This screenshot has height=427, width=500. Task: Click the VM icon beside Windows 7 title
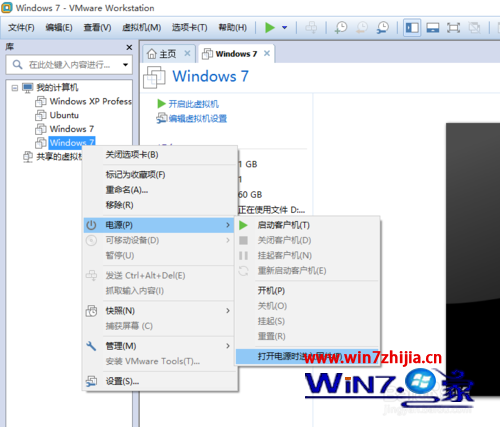point(154,77)
